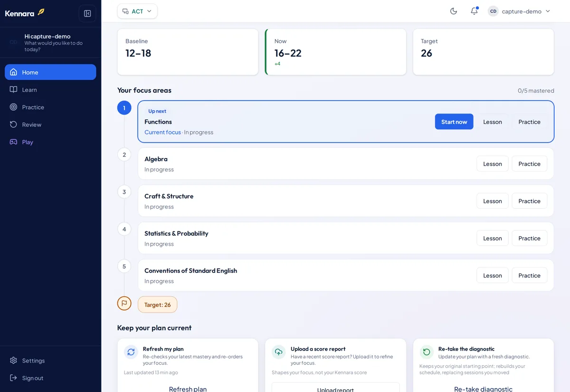Click the Re-take the diagnostic icon
Screen dimensions: 570x392
click(x=427, y=352)
